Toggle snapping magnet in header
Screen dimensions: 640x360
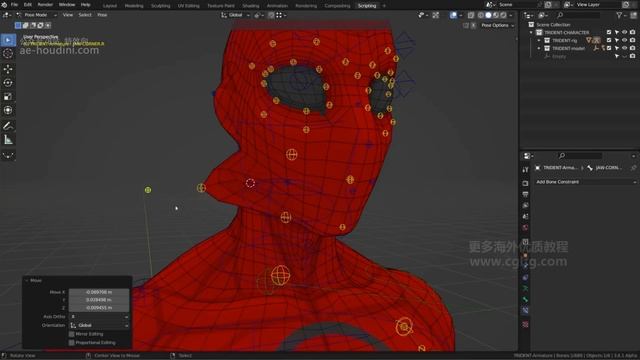pyautogui.click(x=271, y=15)
